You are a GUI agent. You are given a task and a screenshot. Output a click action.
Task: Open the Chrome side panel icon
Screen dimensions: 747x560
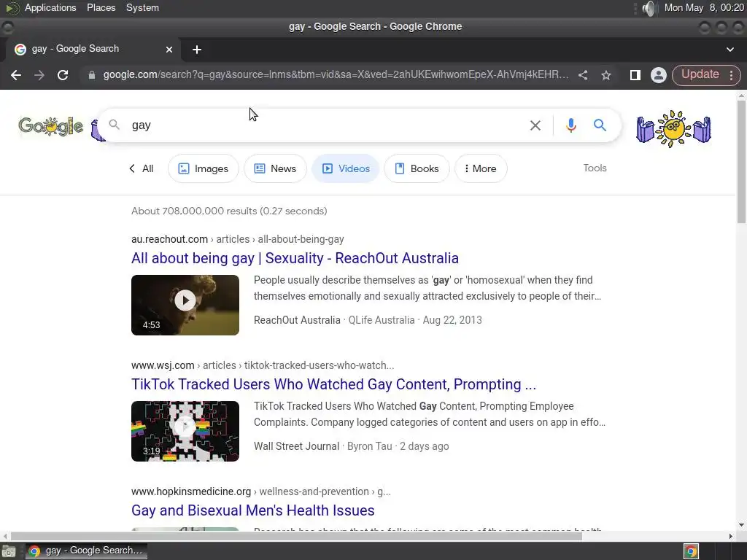pyautogui.click(x=635, y=75)
